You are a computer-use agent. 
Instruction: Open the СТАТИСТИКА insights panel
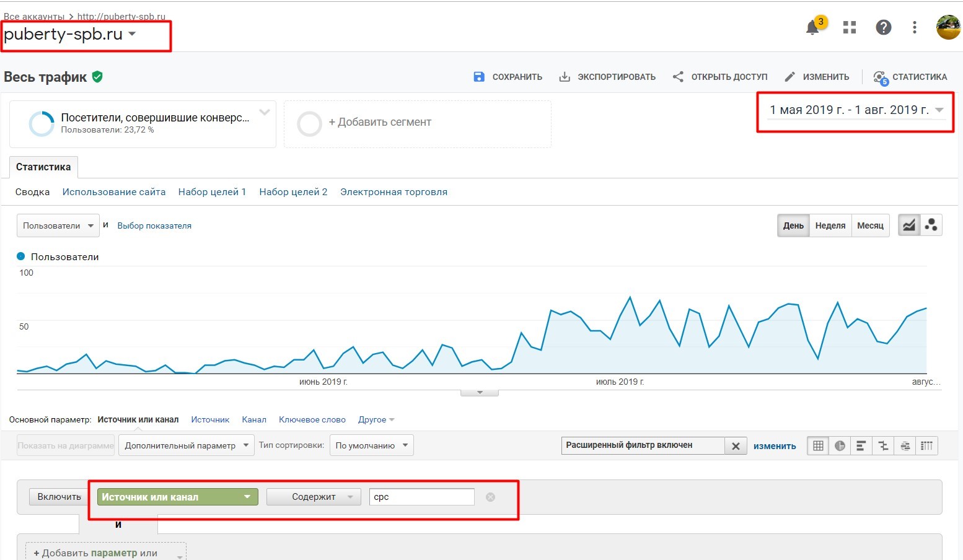(910, 77)
